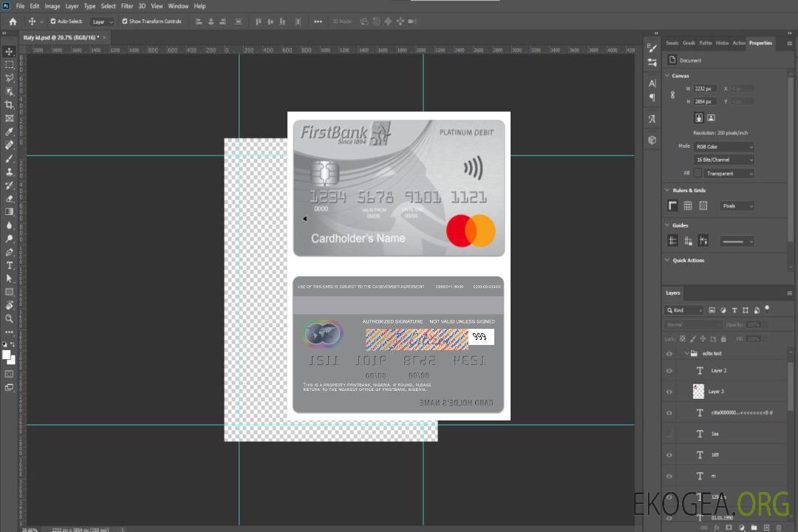
Task: Click the Home icon in options bar
Action: tap(13, 21)
